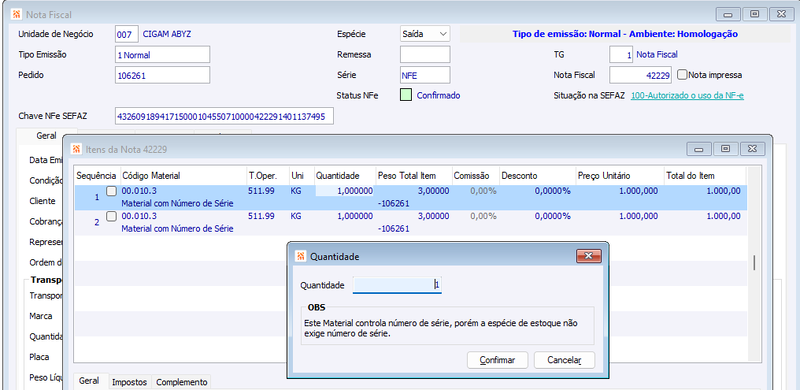Image resolution: width=800 pixels, height=390 pixels.
Task: Click the Cancelar button
Action: tap(564, 360)
